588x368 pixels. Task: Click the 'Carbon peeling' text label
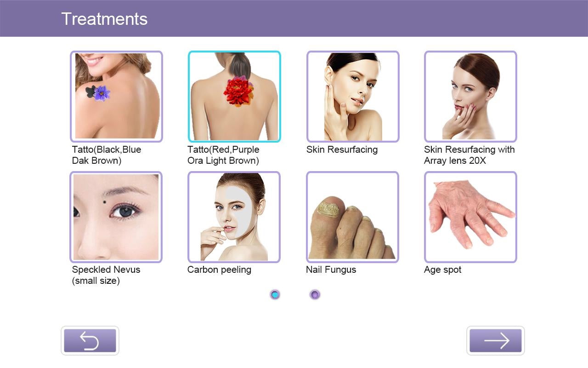(x=219, y=270)
